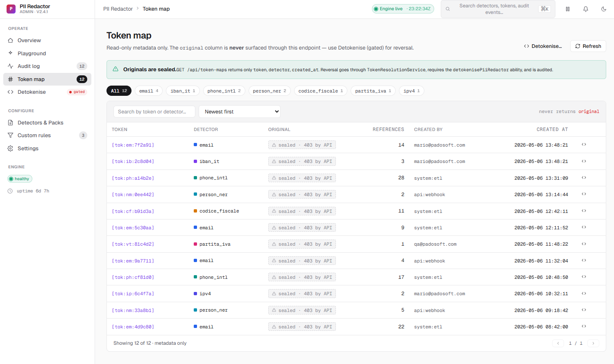The height and width of the screenshot is (364, 614).
Task: Detokenise row tok:vt:81c4d2 via code icon
Action: pyautogui.click(x=584, y=244)
